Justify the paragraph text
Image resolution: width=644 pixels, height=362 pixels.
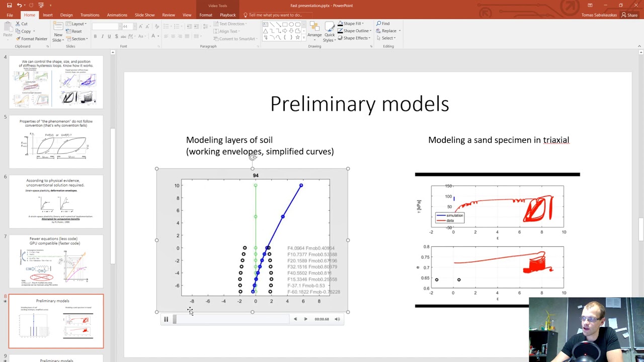187,36
